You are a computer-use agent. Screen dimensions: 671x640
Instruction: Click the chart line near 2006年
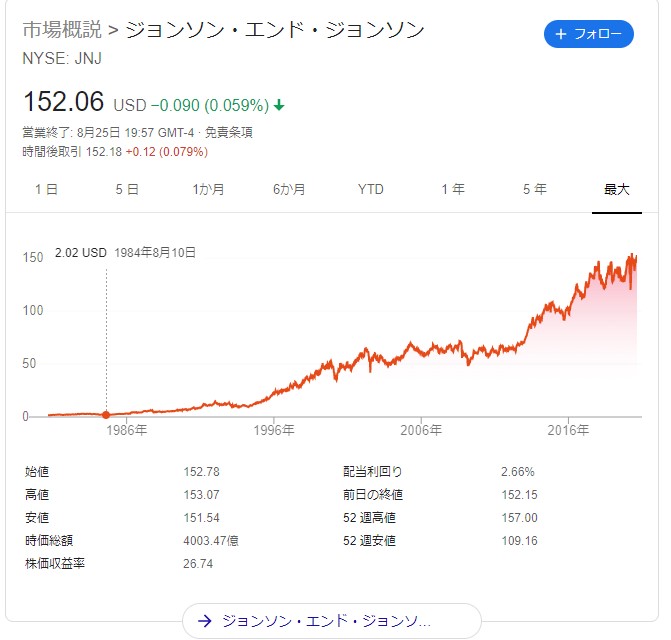pos(421,352)
